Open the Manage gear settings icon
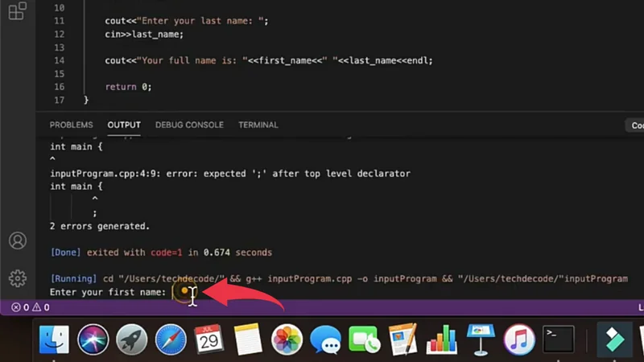Viewport: 644px width, 362px height. pyautogui.click(x=17, y=278)
